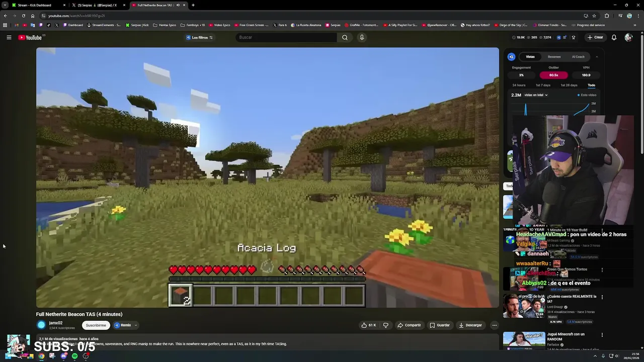Screen dimensions: 644x362
Task: Switch to 'Stream - Kick Dashboard' tab
Action: (38, 5)
